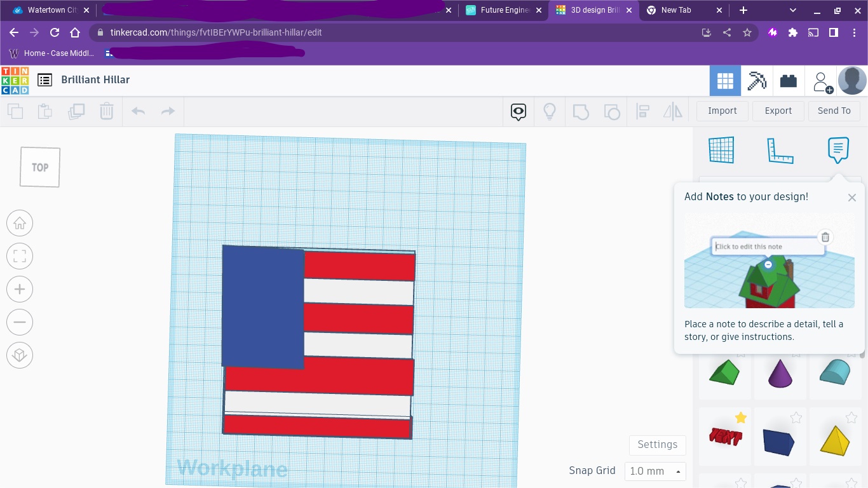Zoom in with the plus button
The height and width of the screenshot is (488, 868).
click(x=20, y=290)
